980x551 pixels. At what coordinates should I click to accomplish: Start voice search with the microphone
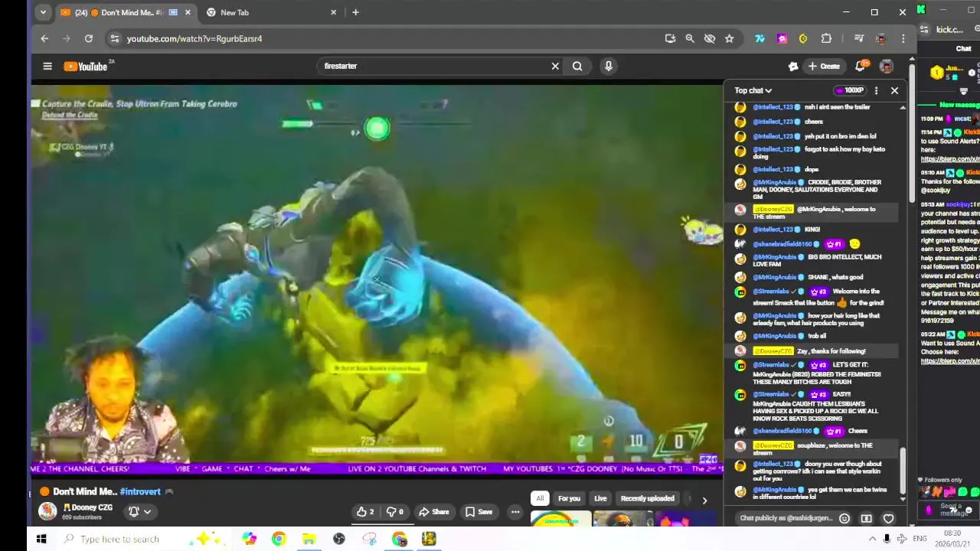pyautogui.click(x=609, y=67)
